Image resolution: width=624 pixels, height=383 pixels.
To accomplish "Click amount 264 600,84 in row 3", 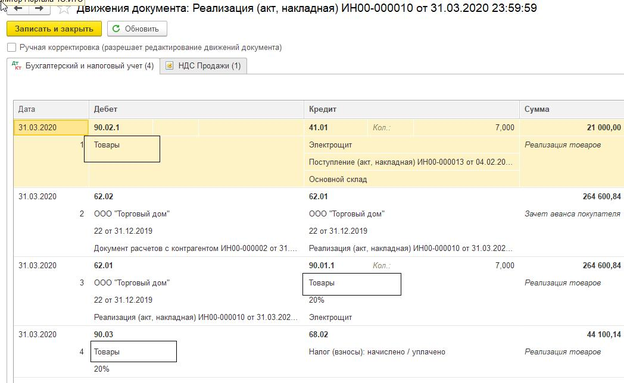I will (x=602, y=265).
